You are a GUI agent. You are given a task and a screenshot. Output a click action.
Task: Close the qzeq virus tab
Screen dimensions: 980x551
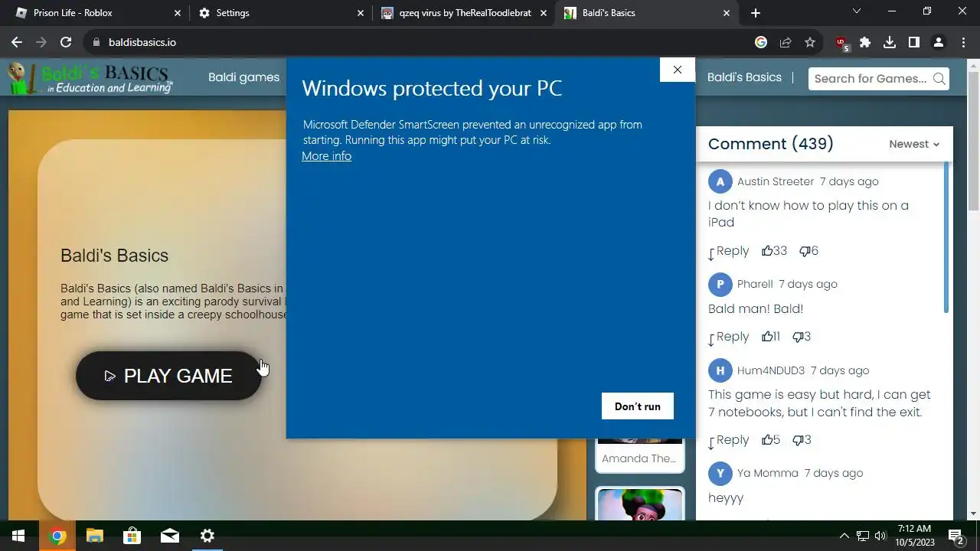[x=544, y=13]
